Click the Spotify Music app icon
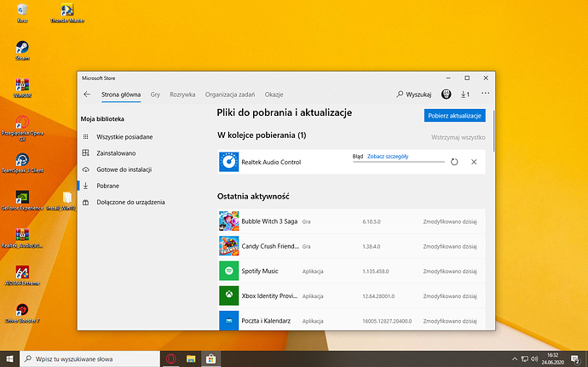The image size is (588, 367). pyautogui.click(x=228, y=271)
